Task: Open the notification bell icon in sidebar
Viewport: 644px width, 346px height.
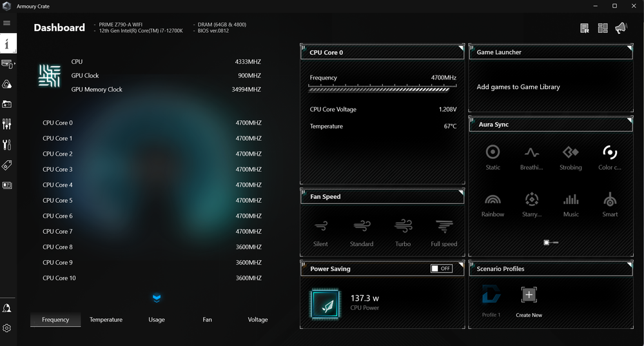Action: coord(7,308)
